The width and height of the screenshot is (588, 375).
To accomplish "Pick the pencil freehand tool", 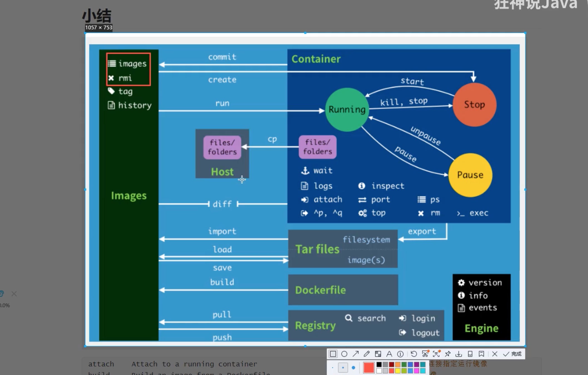I will (x=367, y=354).
